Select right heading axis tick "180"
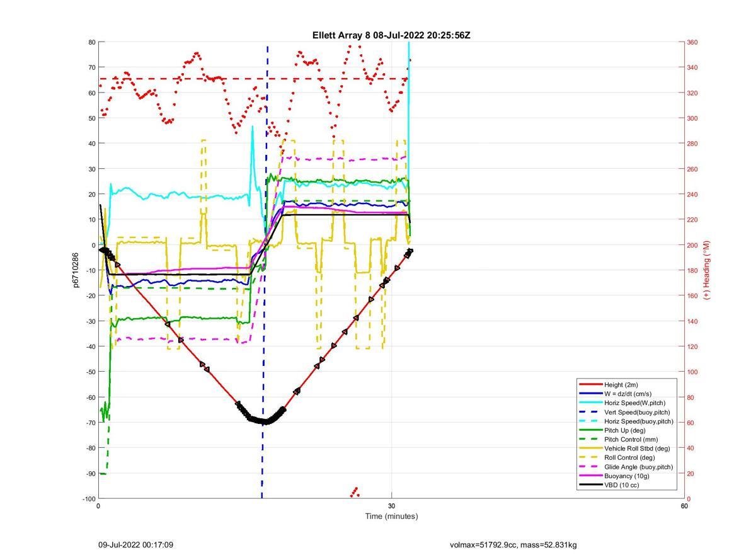 (692, 270)
